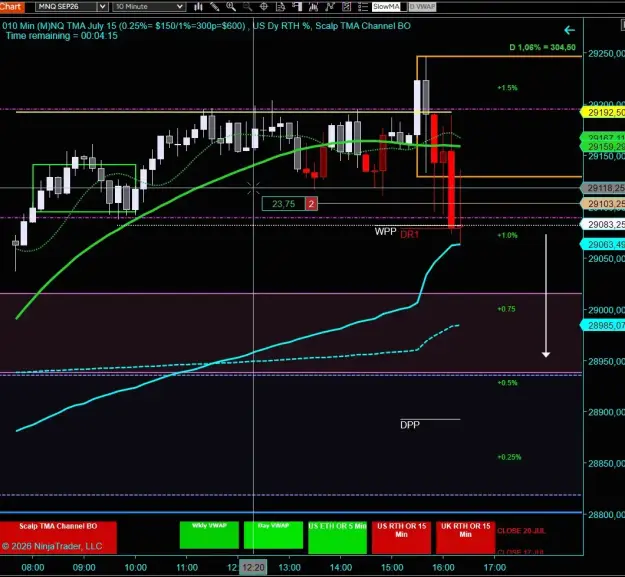Click the yellow 29192,50 price marker
Image resolution: width=625 pixels, height=577 pixels.
[604, 113]
